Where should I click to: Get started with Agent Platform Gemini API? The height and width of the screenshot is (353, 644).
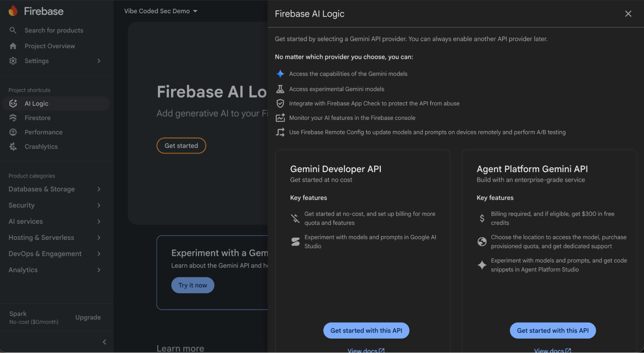pyautogui.click(x=553, y=330)
